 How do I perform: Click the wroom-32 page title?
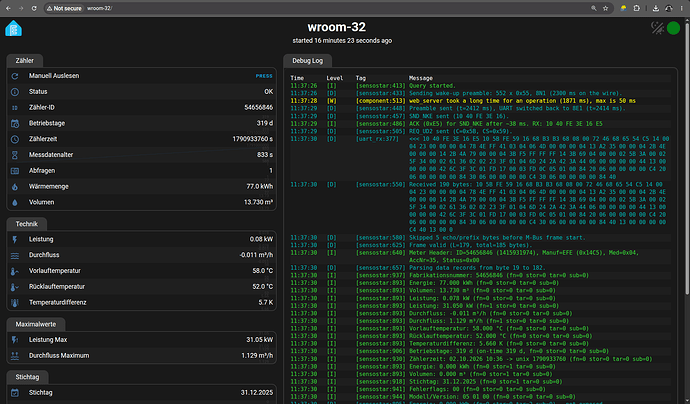337,27
